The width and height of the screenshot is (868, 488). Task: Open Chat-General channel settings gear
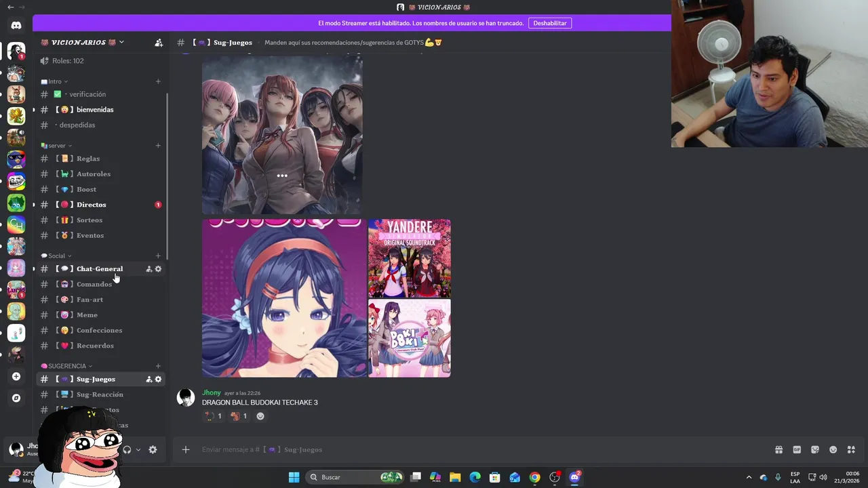158,269
